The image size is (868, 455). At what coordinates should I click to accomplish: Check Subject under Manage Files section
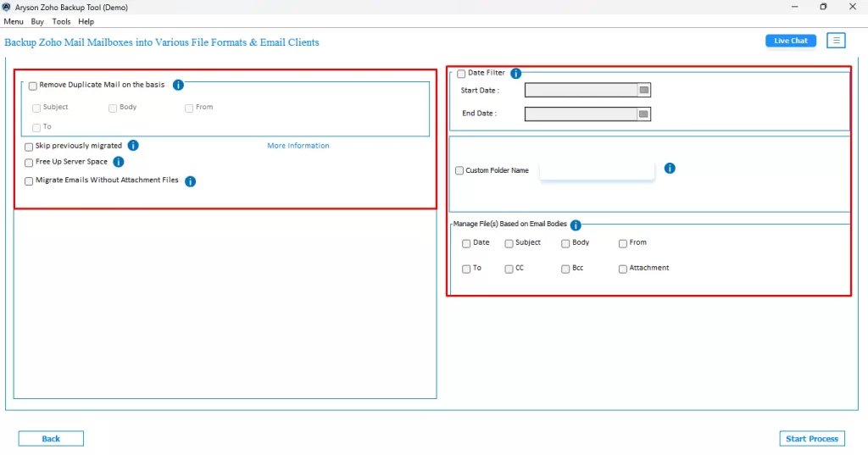click(509, 243)
